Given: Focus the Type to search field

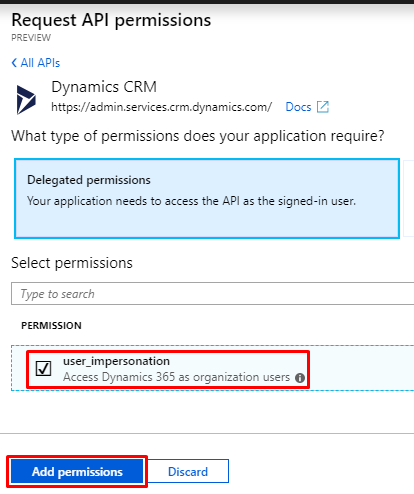Looking at the screenshot, I should click(213, 294).
